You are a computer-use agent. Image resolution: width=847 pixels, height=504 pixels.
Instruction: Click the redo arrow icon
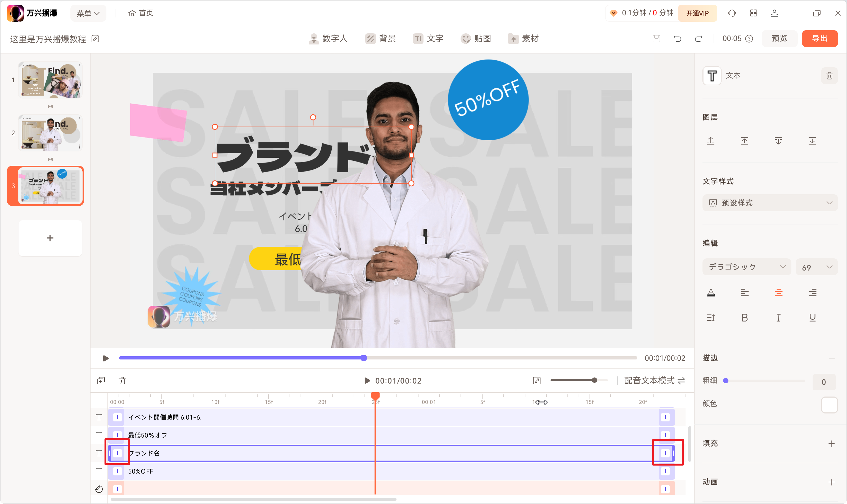[699, 39]
